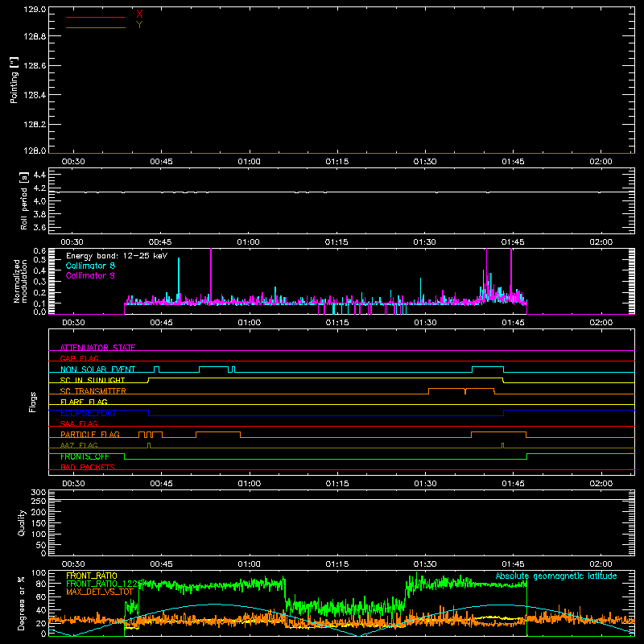The image size is (644, 644).
Task: Select the red X legend label
Action: (139, 14)
